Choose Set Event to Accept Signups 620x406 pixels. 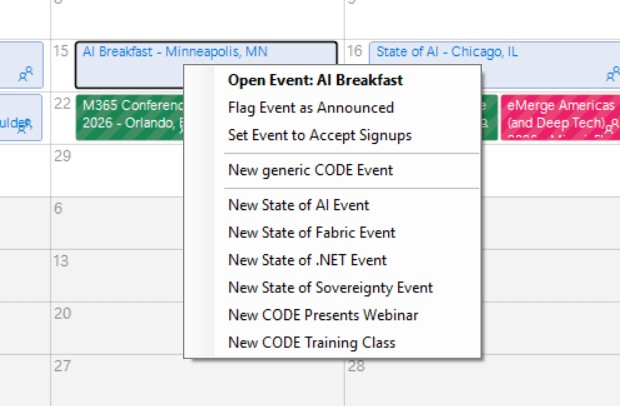tap(319, 135)
